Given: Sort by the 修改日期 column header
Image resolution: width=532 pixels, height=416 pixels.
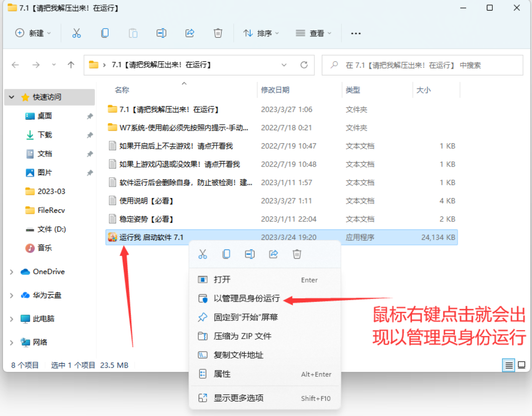Looking at the screenshot, I should pos(275,90).
